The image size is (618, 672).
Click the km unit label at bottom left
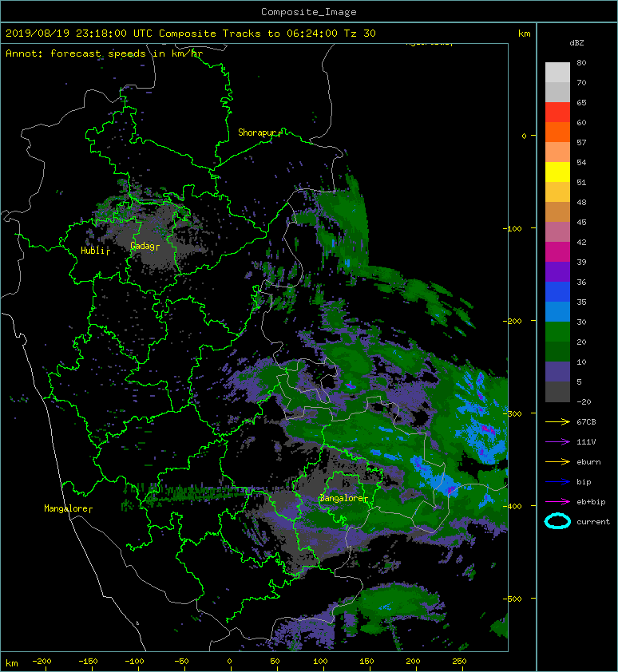click(x=12, y=663)
